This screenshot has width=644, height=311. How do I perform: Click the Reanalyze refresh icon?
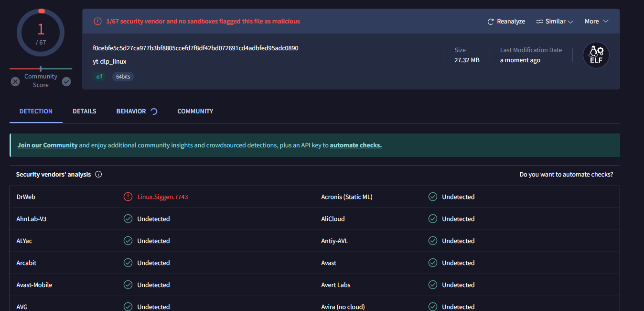pyautogui.click(x=490, y=22)
